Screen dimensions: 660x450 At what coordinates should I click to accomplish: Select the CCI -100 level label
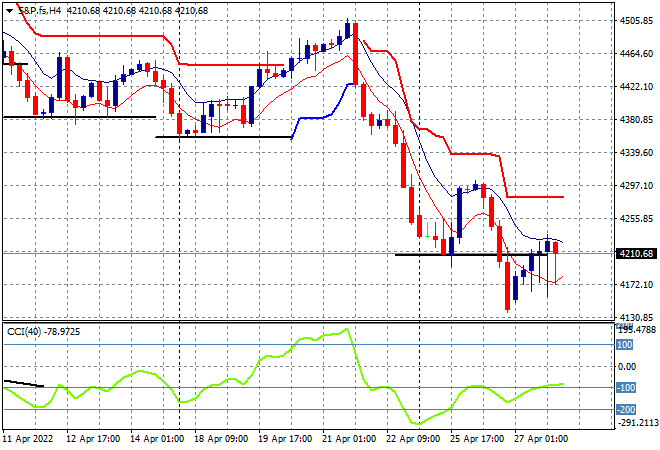tap(626, 387)
